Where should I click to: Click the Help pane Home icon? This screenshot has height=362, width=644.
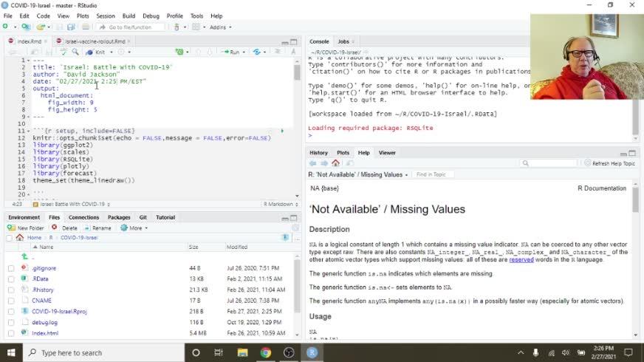[335, 163]
